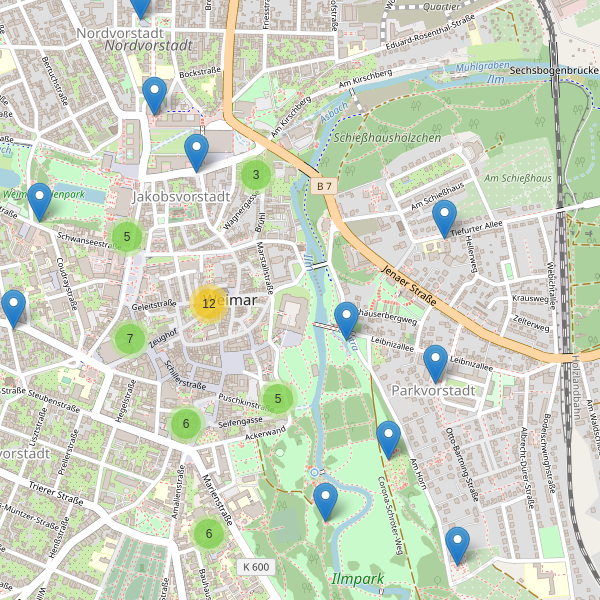
Task: Click the Zelterweg label
Action: 532,323
